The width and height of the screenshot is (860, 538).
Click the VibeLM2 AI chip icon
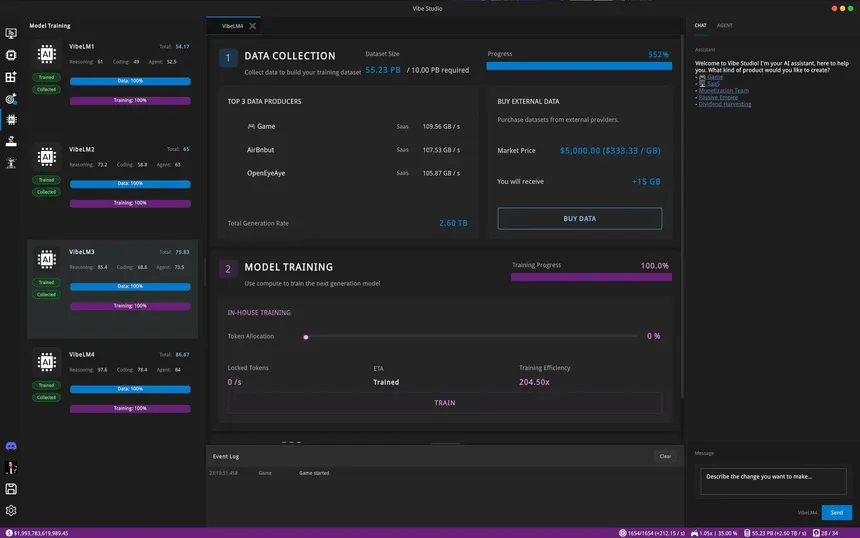(x=47, y=156)
